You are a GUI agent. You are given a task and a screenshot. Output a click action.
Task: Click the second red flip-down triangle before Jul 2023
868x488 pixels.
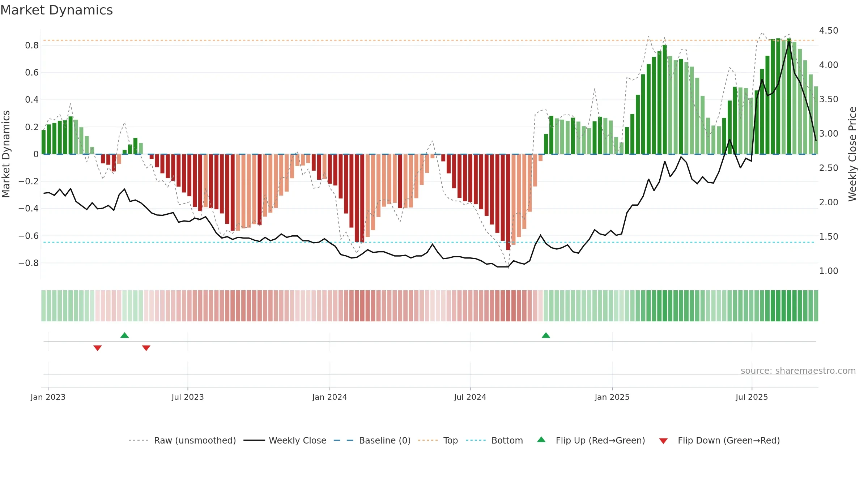[146, 348]
